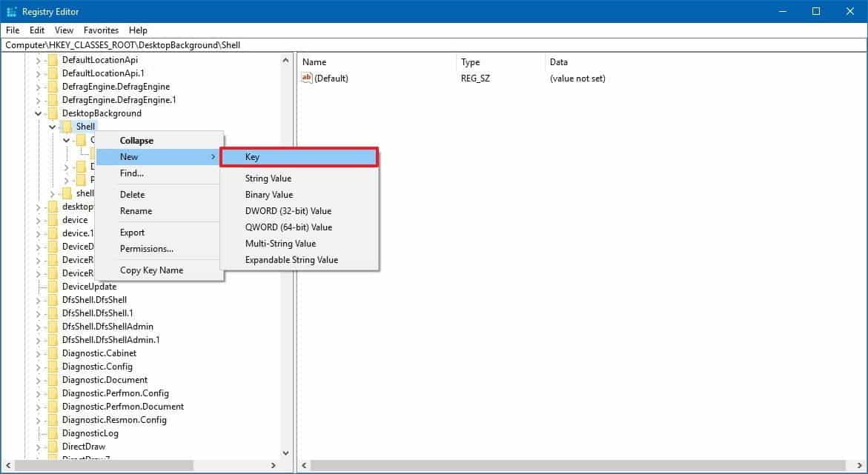Open the File menu

click(13, 30)
